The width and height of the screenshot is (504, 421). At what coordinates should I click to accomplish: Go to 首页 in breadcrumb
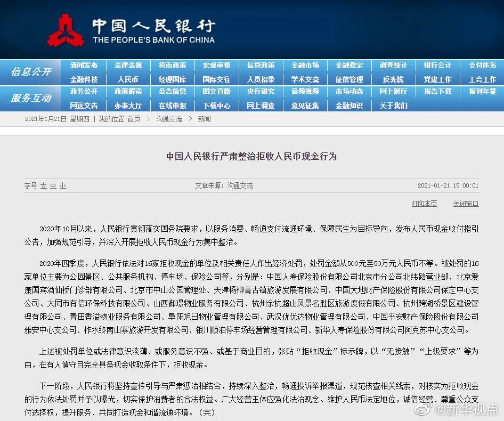[x=134, y=119]
